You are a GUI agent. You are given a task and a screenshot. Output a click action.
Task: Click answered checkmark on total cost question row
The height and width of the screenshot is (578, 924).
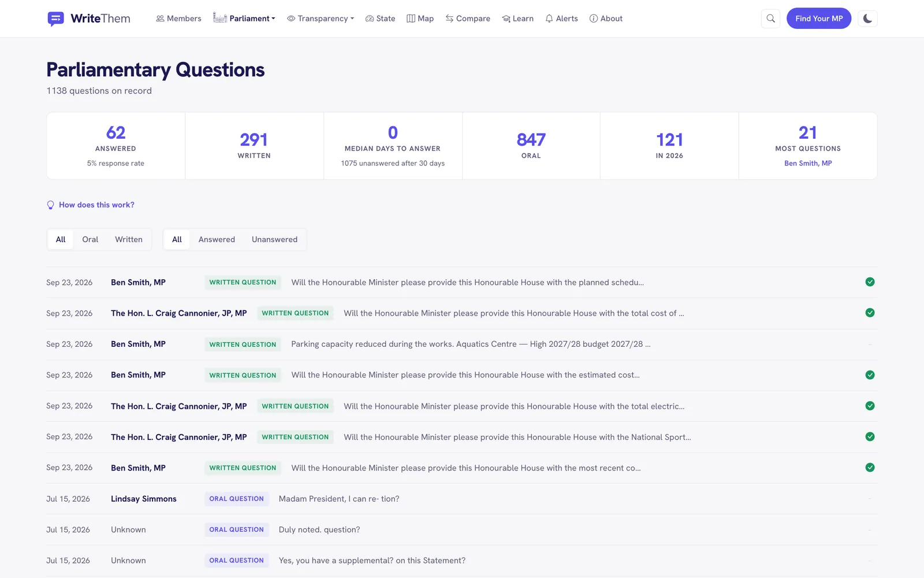pyautogui.click(x=870, y=313)
